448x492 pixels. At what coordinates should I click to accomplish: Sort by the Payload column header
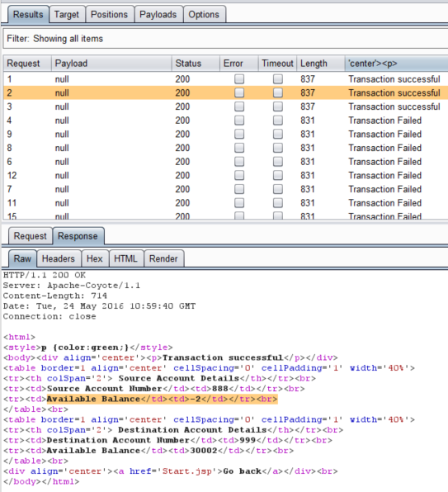coord(111,64)
